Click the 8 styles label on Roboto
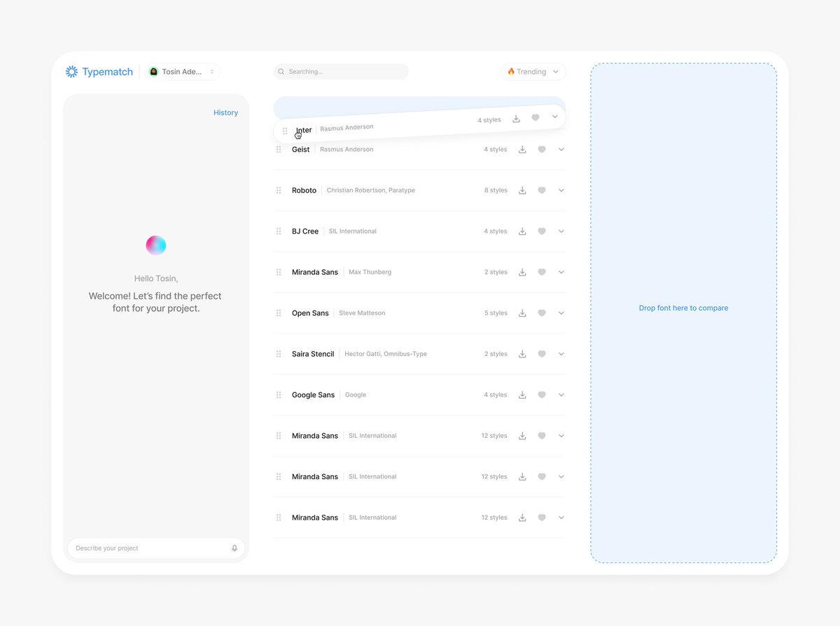The width and height of the screenshot is (840, 626). [x=496, y=190]
